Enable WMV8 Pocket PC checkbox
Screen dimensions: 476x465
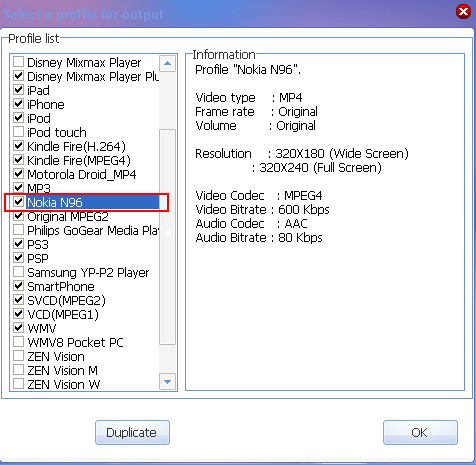click(18, 342)
